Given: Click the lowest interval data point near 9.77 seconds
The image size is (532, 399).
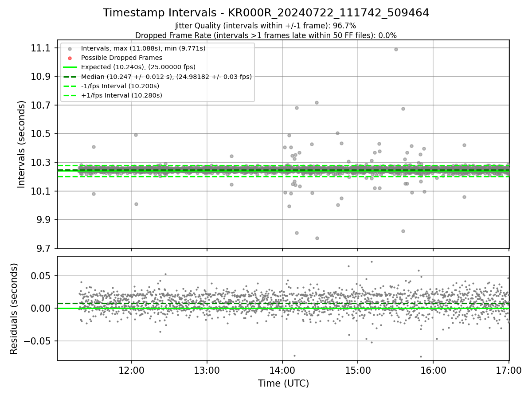Looking at the screenshot, I should pyautogui.click(x=317, y=238).
